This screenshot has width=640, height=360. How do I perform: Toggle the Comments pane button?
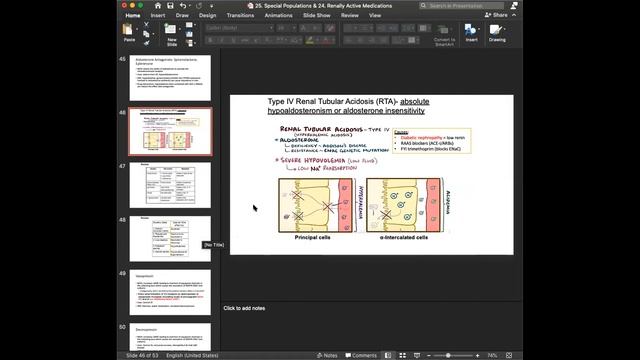click(x=361, y=356)
